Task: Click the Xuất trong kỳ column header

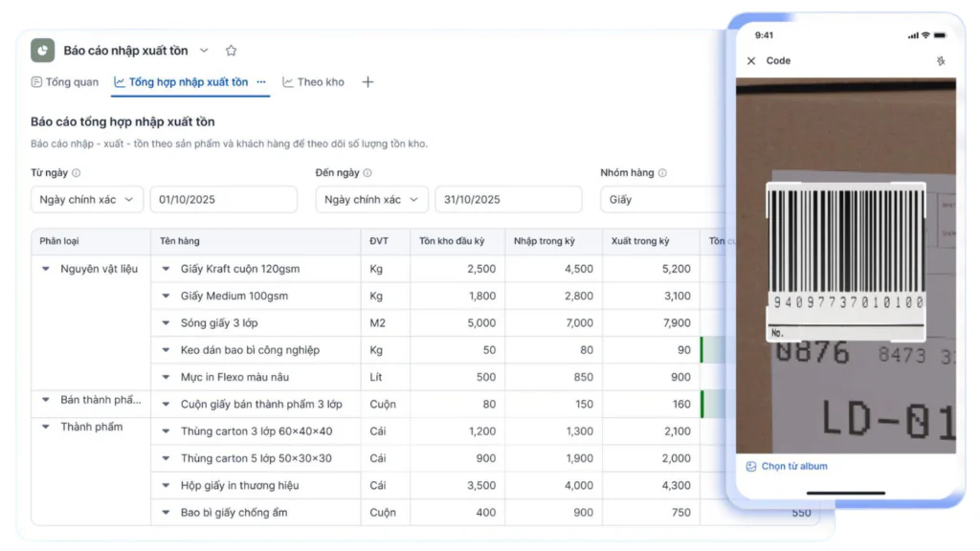Action: click(x=651, y=241)
